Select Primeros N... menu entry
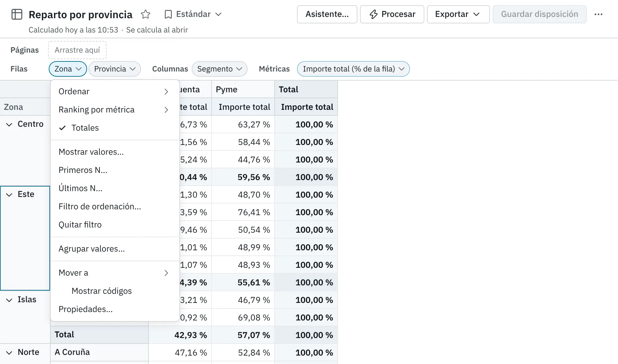The height and width of the screenshot is (364, 618). [115, 170]
